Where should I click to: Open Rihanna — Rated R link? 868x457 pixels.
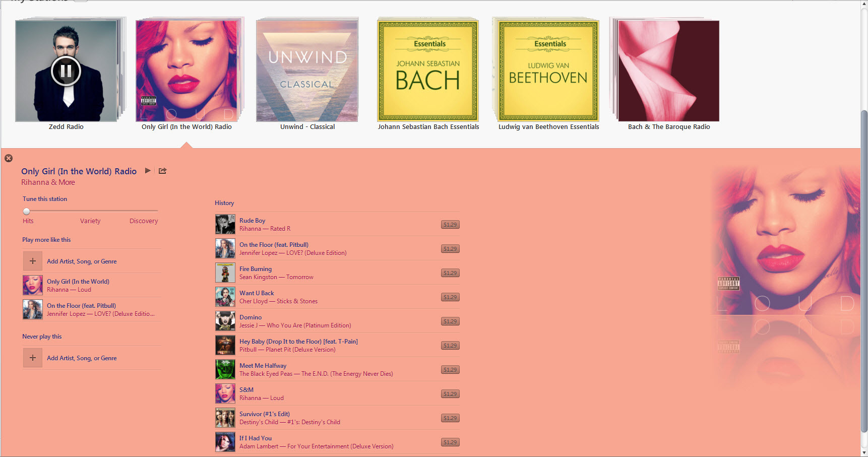tap(265, 229)
